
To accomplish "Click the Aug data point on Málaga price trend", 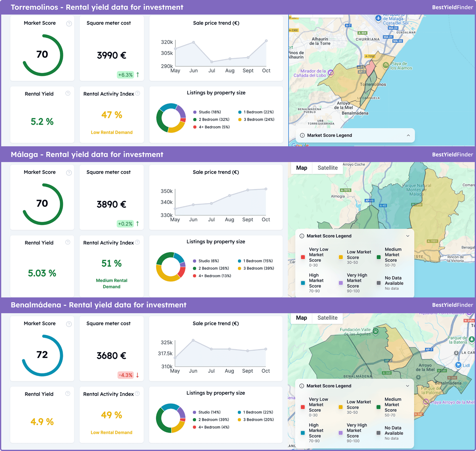I will point(229,196).
